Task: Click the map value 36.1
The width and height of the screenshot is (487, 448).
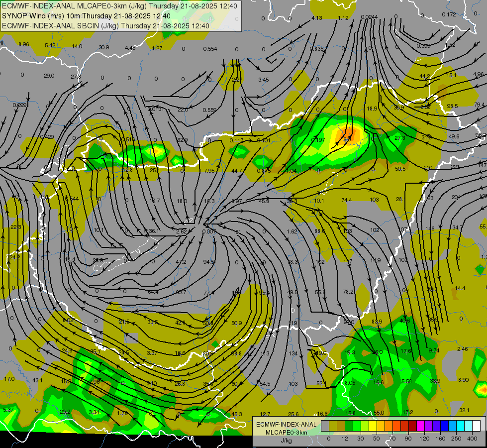Action: 154,231
